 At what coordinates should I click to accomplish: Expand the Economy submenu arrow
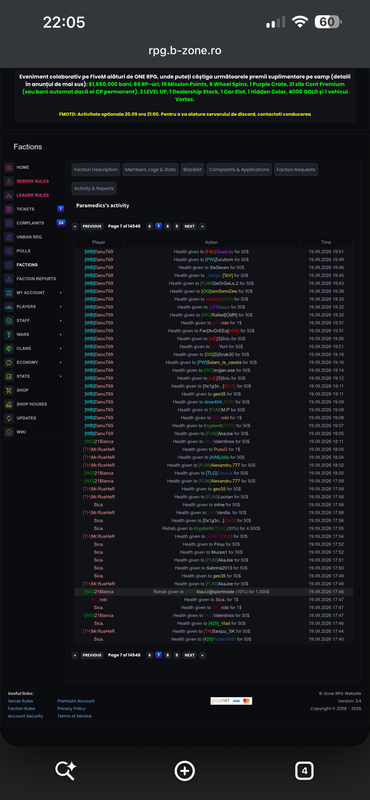[61, 362]
